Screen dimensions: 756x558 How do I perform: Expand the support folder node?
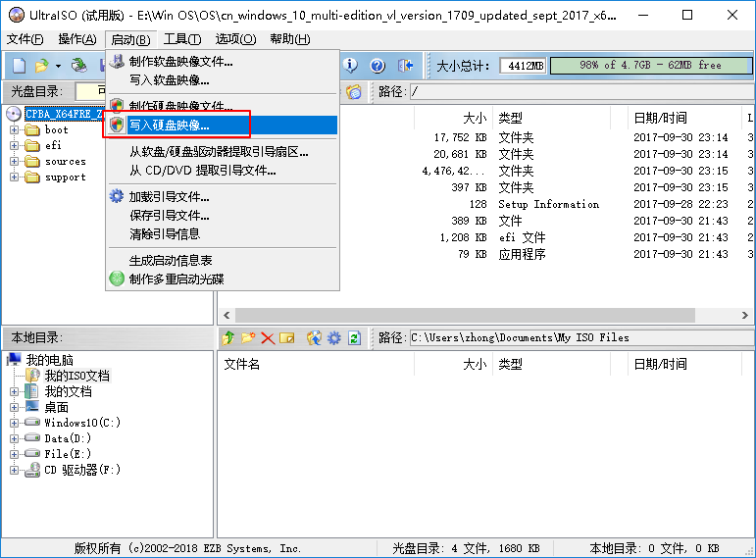pyautogui.click(x=14, y=177)
